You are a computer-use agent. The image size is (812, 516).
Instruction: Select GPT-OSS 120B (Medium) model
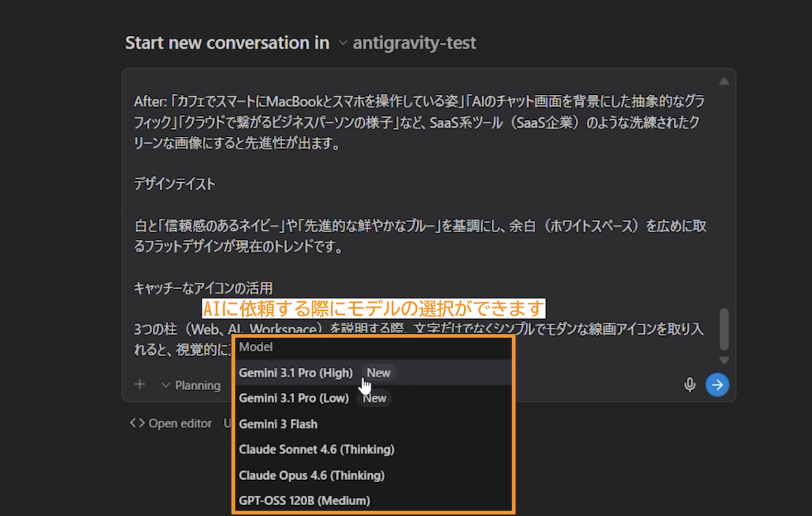click(x=304, y=501)
